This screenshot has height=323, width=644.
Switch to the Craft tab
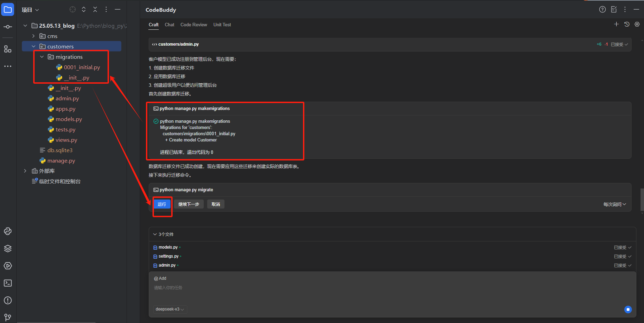[154, 25]
